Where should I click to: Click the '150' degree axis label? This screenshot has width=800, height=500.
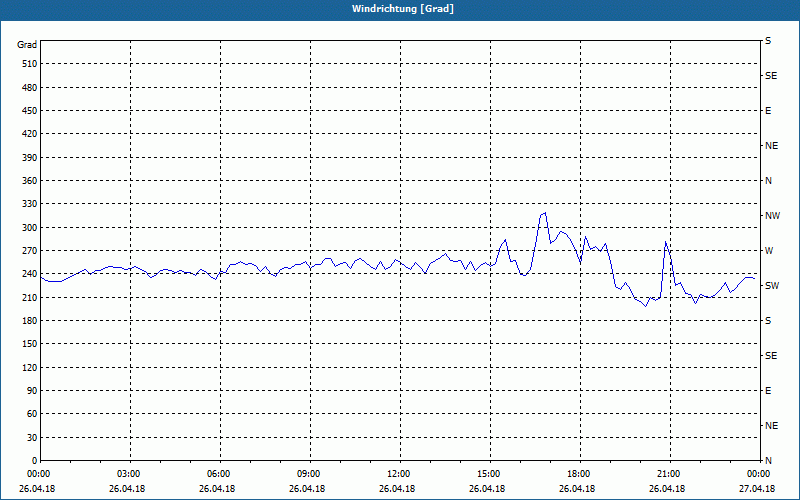point(30,343)
